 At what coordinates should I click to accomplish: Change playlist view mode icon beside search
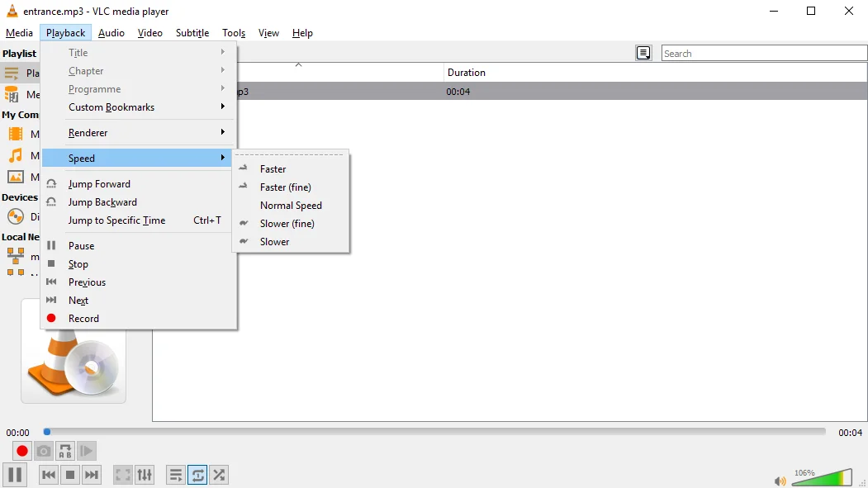pos(643,53)
